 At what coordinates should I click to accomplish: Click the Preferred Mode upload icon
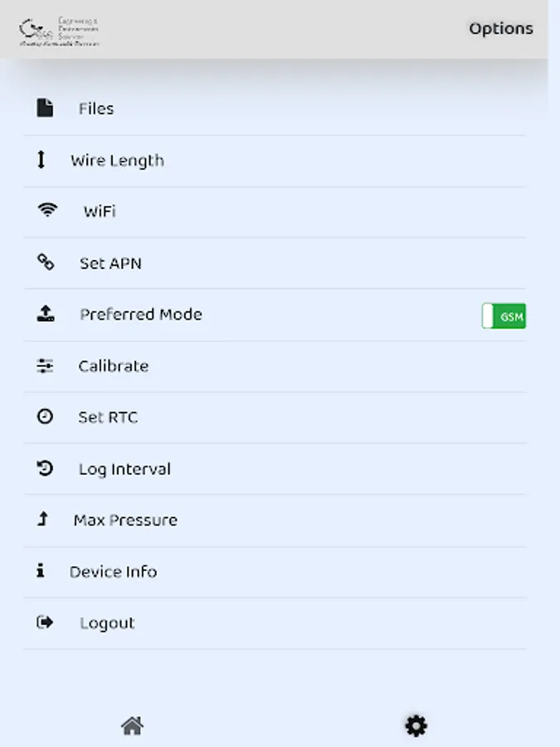click(x=47, y=312)
